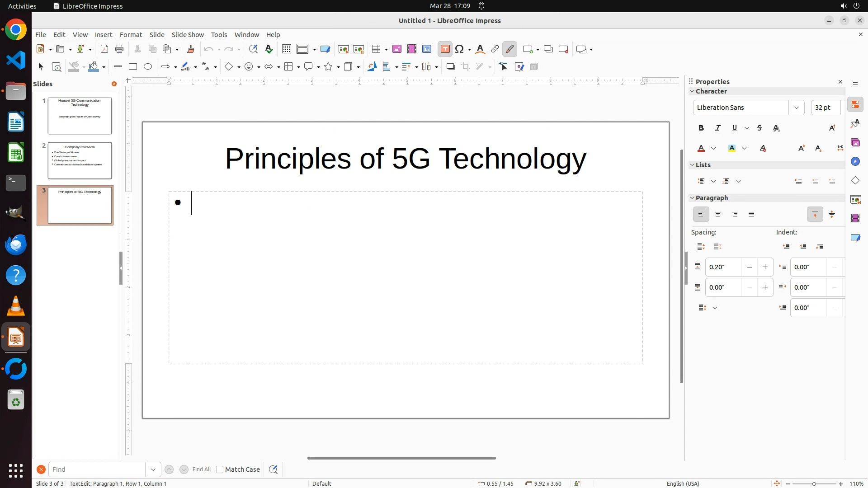Select the Company Overview slide thumbnail
868x488 pixels.
coord(80,160)
